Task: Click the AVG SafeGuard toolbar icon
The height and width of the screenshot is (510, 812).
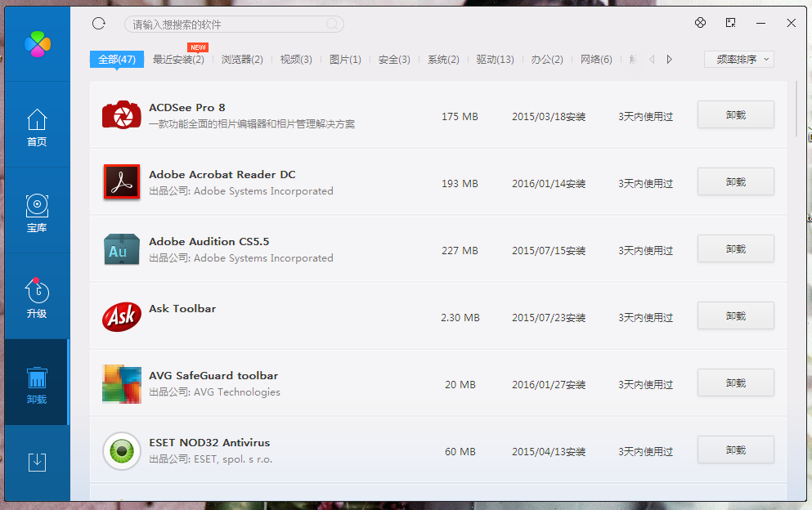Action: (122, 383)
